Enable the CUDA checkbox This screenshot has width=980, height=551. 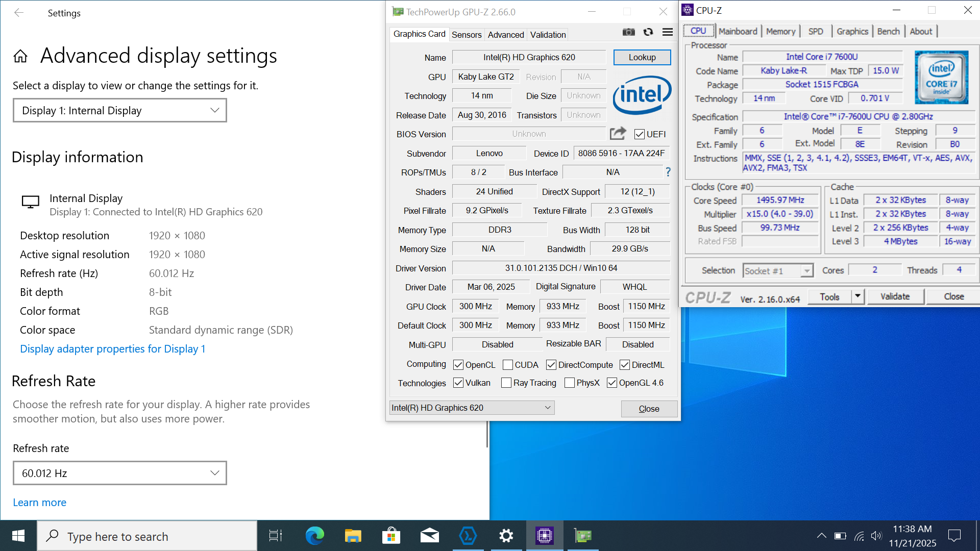click(x=508, y=365)
